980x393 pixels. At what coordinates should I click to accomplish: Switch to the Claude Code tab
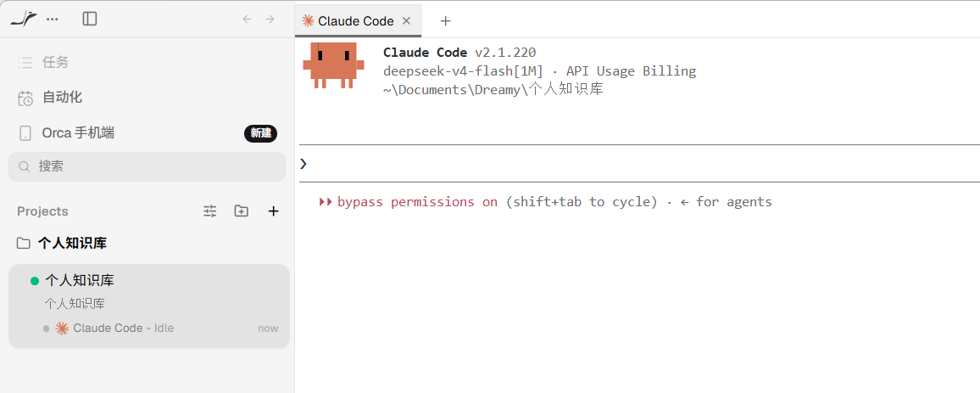tap(355, 21)
